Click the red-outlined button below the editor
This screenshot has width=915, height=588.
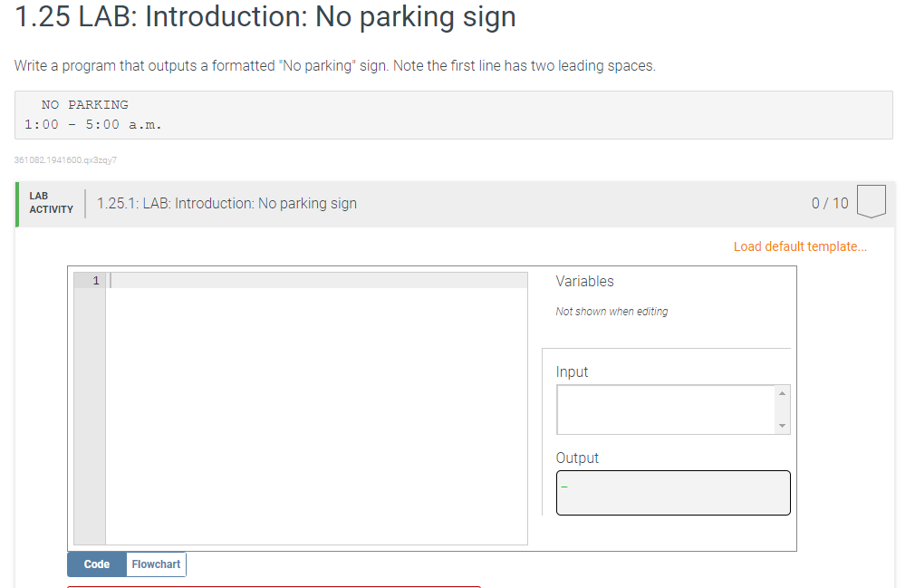coord(272,587)
